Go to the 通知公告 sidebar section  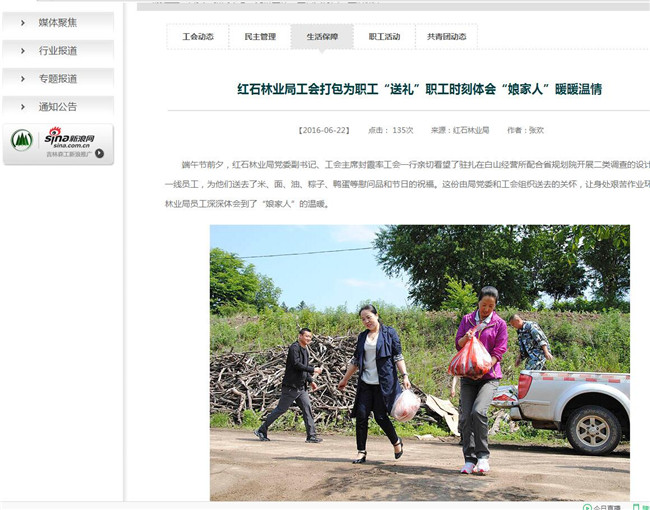[x=58, y=106]
